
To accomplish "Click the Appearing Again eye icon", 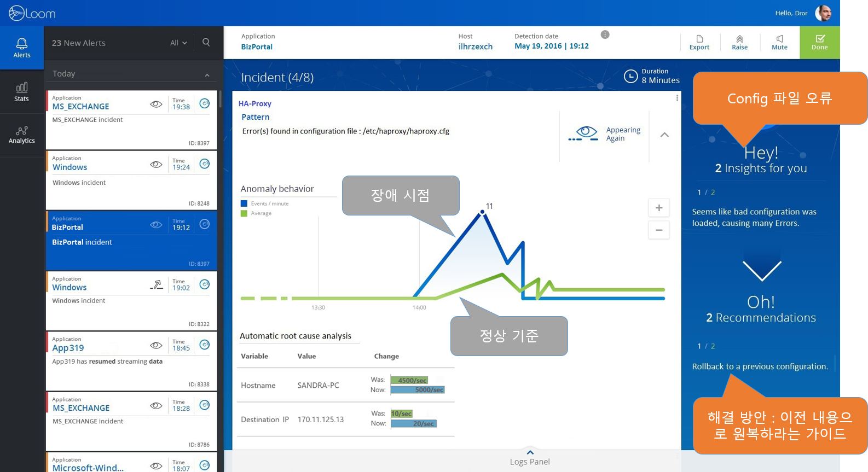I will [583, 133].
